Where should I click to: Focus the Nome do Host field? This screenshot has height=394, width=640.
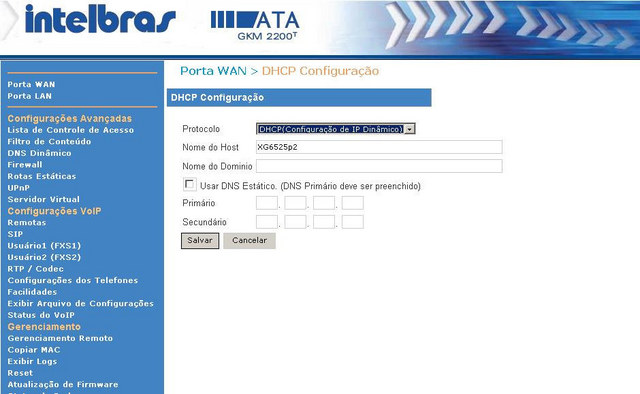379,147
